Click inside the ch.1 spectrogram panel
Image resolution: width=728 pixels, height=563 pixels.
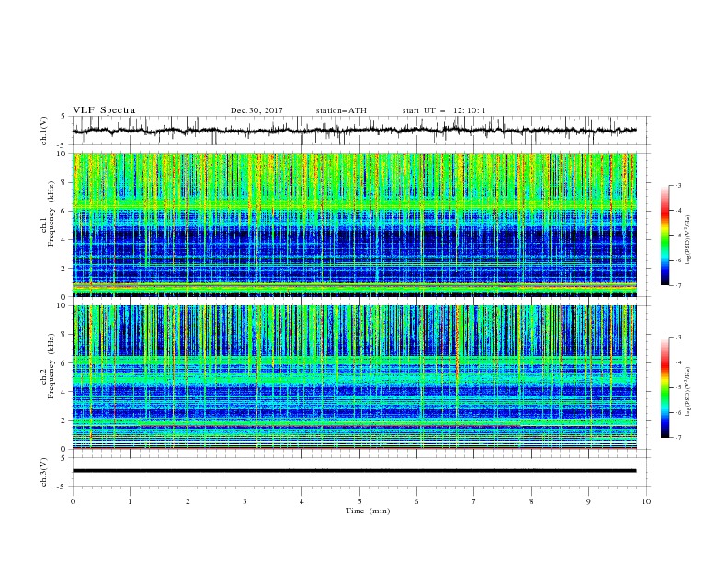(x=355, y=224)
